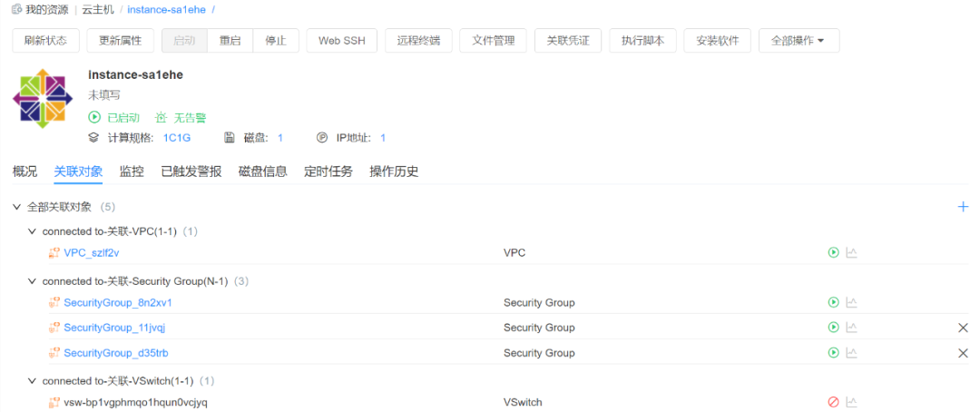
Task: Click the 执行脚本 button
Action: (x=642, y=41)
